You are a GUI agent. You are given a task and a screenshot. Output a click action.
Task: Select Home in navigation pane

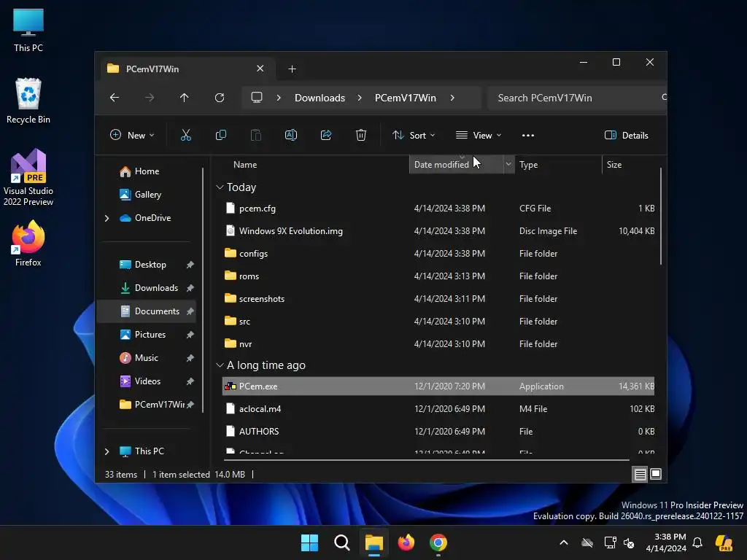tap(147, 171)
